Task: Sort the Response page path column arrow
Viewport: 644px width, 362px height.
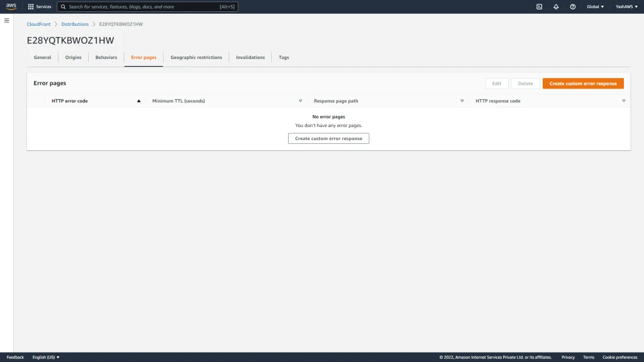Action: coord(462,101)
